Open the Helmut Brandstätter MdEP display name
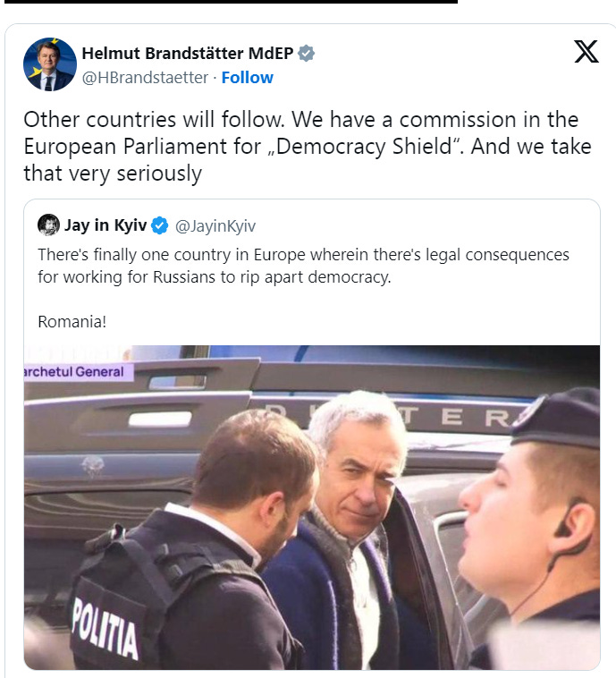This screenshot has width=616, height=678. (x=188, y=53)
